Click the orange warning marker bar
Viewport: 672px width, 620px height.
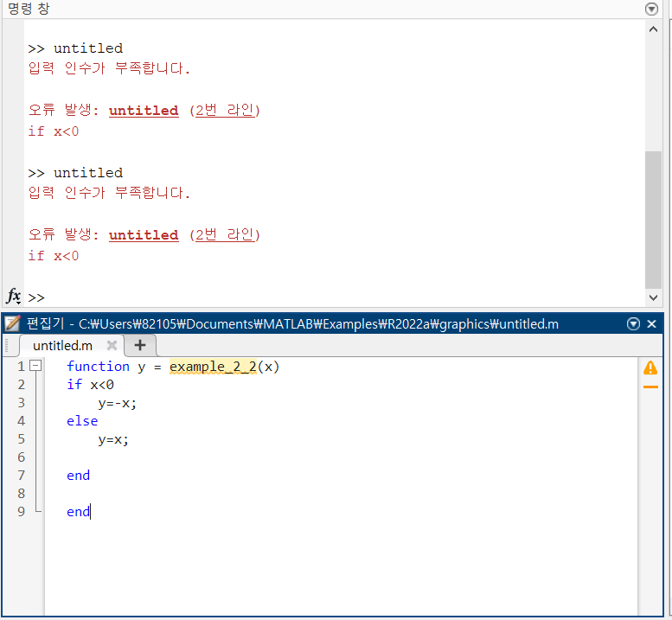[x=650, y=387]
